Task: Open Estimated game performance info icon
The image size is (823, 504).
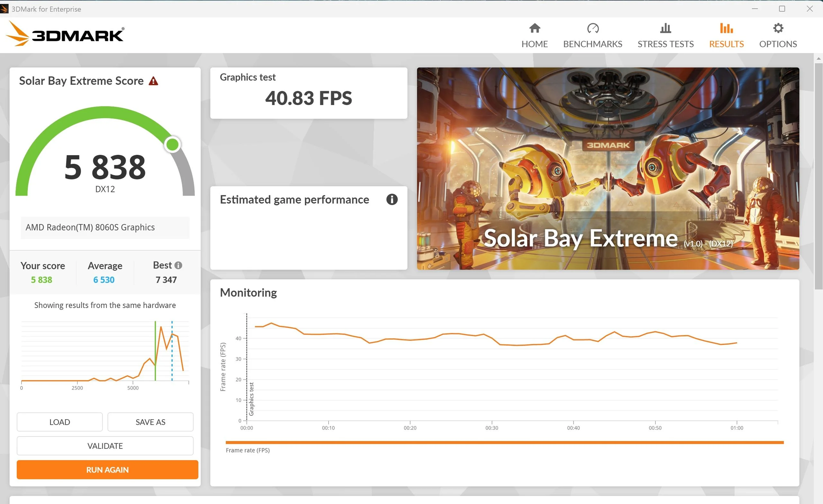Action: 392,199
